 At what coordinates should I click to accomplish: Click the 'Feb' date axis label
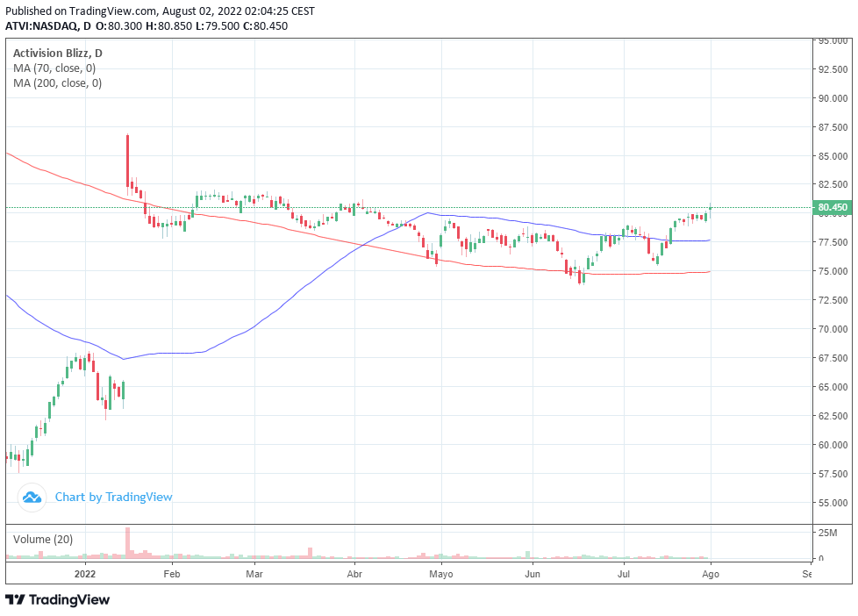[x=172, y=574]
